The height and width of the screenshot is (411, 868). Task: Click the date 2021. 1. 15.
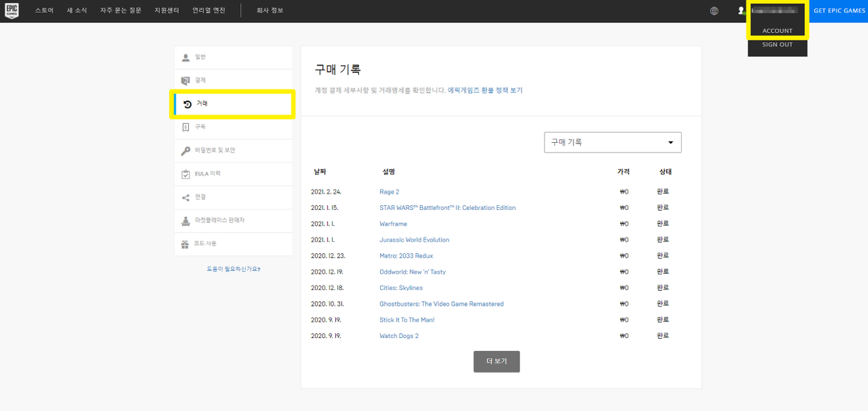(x=324, y=208)
